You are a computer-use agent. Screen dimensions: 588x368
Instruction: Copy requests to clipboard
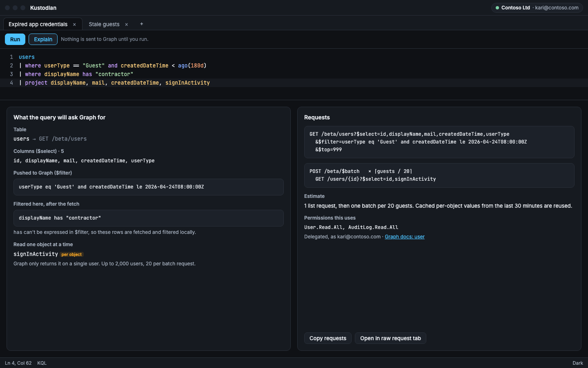[x=328, y=338]
